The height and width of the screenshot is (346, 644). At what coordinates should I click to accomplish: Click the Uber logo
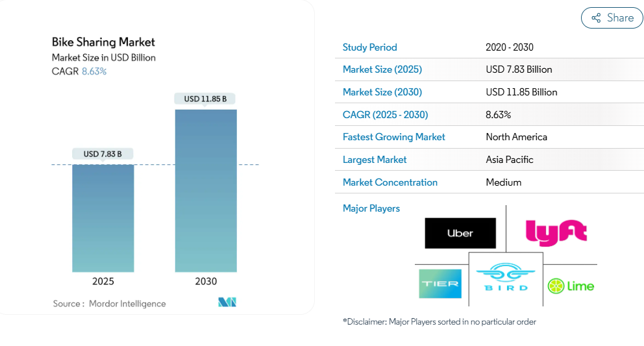click(460, 233)
